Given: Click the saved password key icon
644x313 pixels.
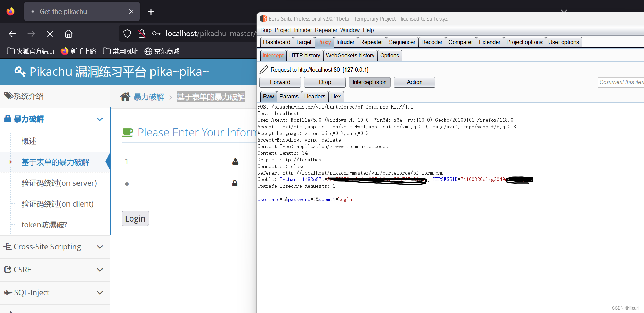Looking at the screenshot, I should 156,33.
